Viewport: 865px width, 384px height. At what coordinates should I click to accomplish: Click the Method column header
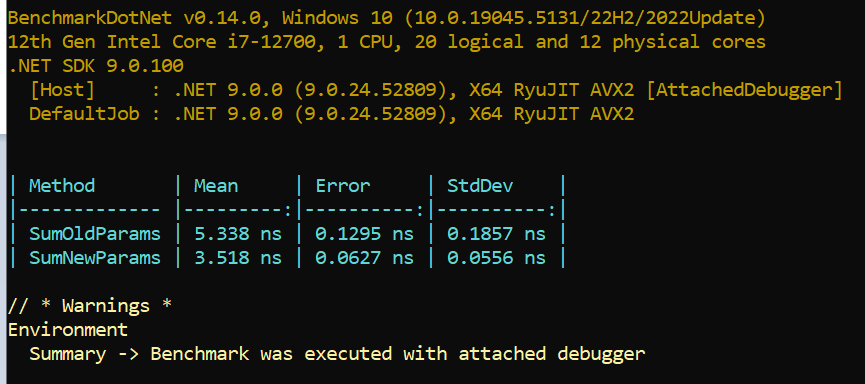pyautogui.click(x=62, y=186)
